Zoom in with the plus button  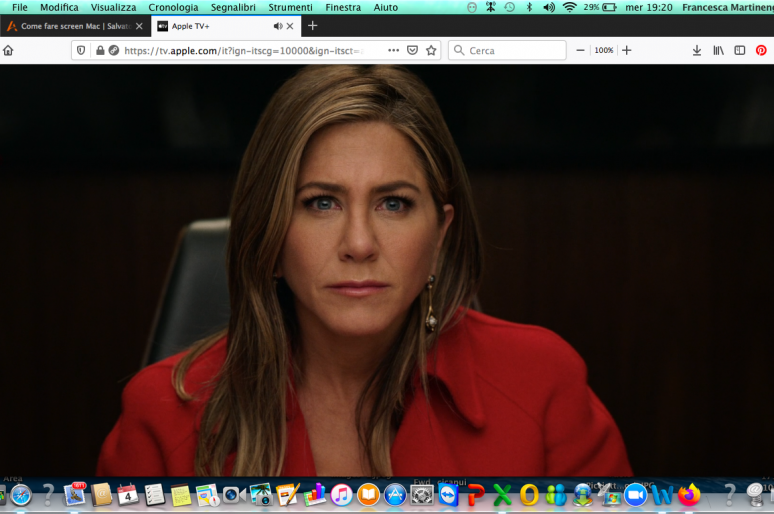pos(626,50)
